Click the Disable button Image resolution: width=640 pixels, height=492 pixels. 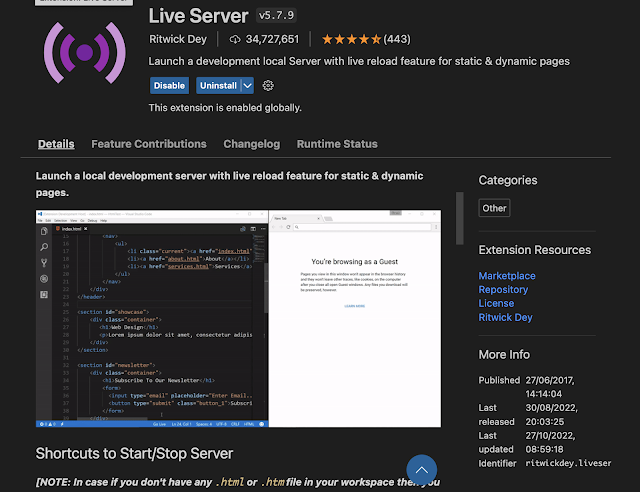tap(169, 86)
